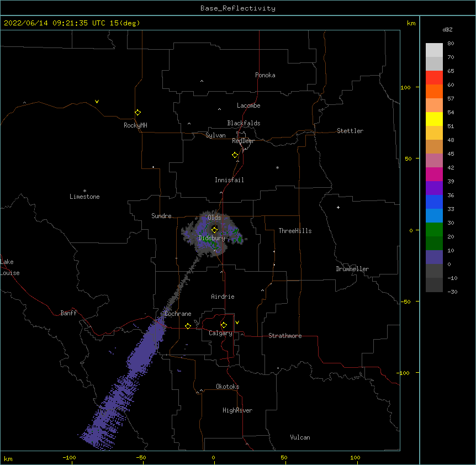Click the Limestone label
Viewport: 476px width, 465px height.
coord(84,197)
